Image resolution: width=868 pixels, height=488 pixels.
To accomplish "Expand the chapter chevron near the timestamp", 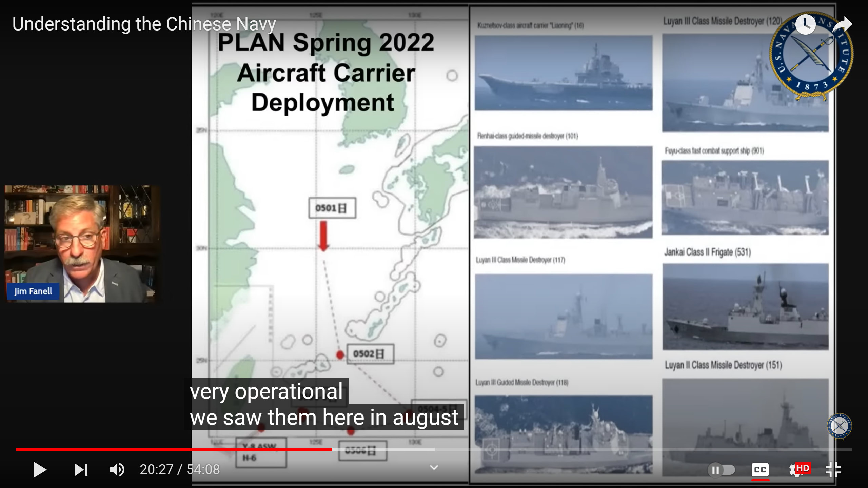I will (434, 468).
